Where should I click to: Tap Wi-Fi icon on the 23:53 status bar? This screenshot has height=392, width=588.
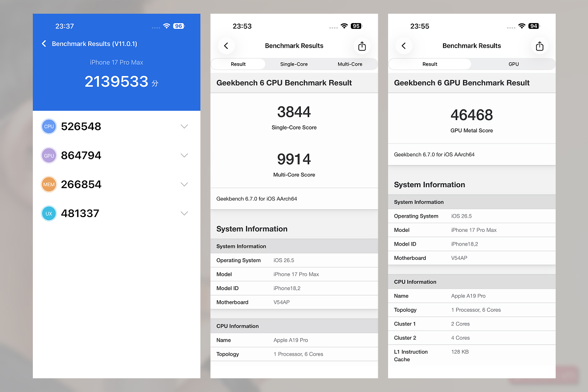click(x=344, y=26)
